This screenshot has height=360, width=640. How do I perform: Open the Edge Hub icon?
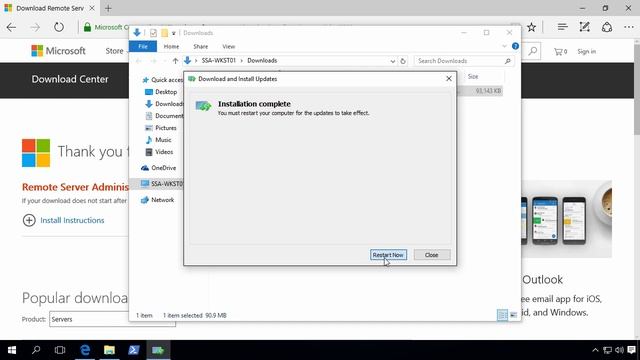(x=562, y=27)
